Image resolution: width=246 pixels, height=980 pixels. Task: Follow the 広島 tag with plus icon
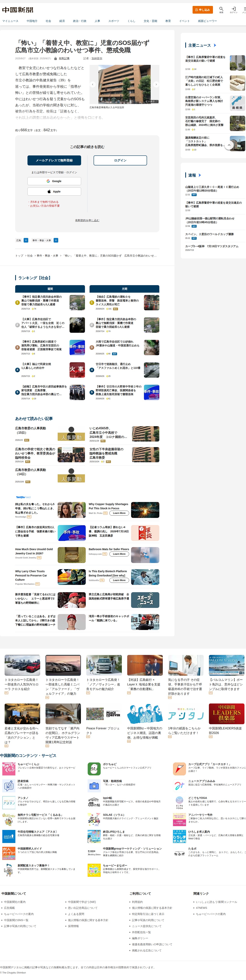click(x=26, y=240)
